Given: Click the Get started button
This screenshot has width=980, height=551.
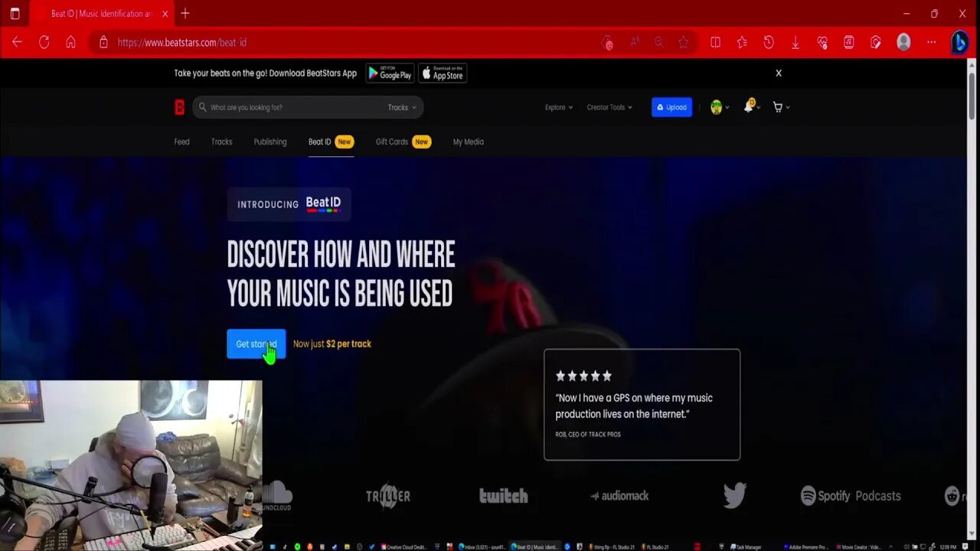Looking at the screenshot, I should pos(256,344).
